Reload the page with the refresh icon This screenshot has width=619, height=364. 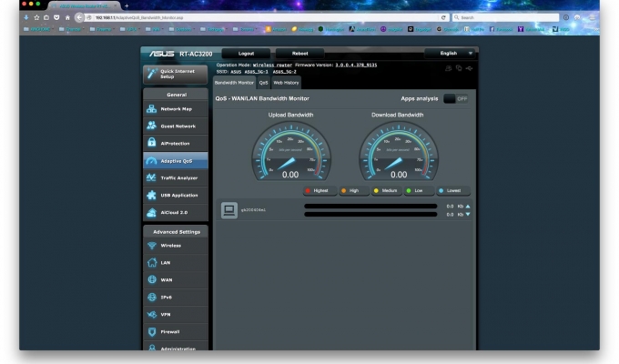[443, 17]
